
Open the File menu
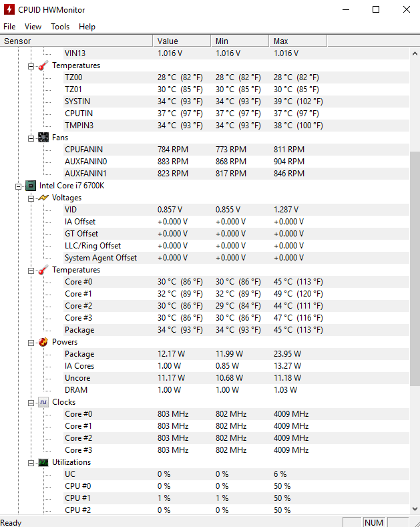coord(9,27)
